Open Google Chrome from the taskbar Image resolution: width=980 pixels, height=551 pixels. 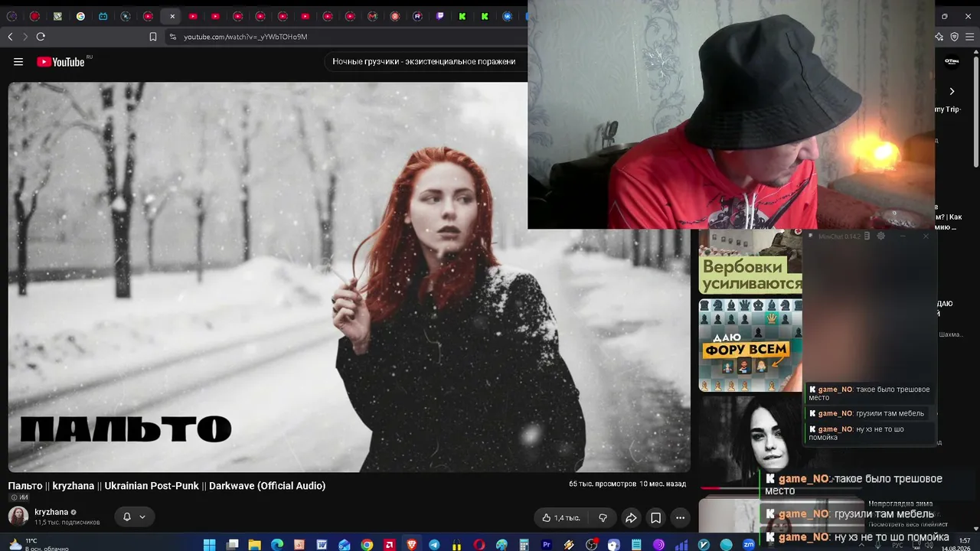coord(367,544)
